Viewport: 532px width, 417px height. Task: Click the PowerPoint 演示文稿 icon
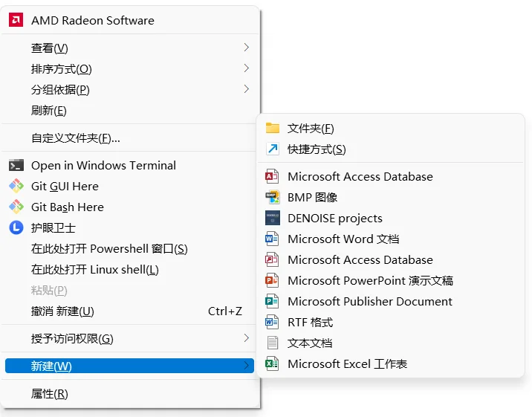tap(272, 280)
